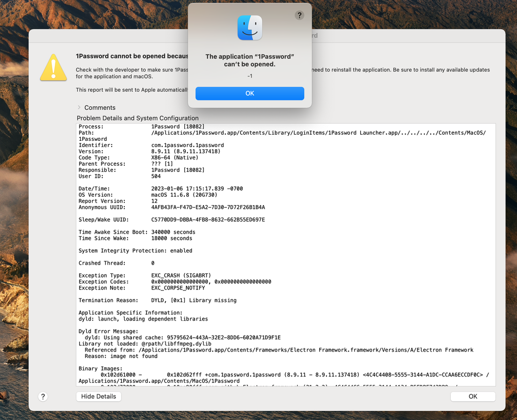Viewport: 517px width, 420px height.
Task: Click the "Termination Reason" line in report
Action: coord(157,300)
